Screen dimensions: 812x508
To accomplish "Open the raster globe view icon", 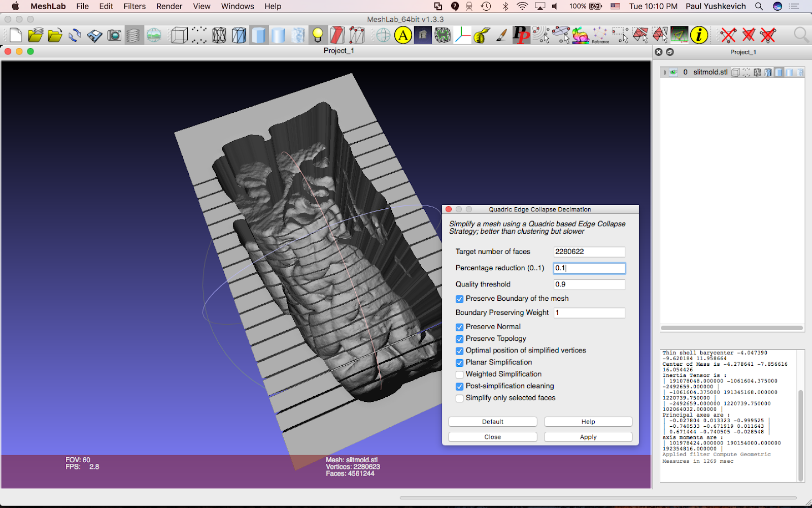I will [x=154, y=35].
